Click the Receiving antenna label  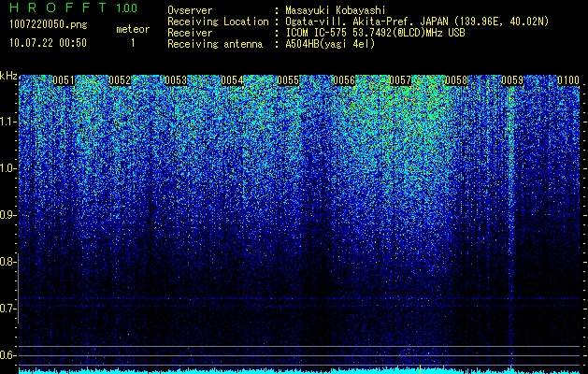coord(215,44)
